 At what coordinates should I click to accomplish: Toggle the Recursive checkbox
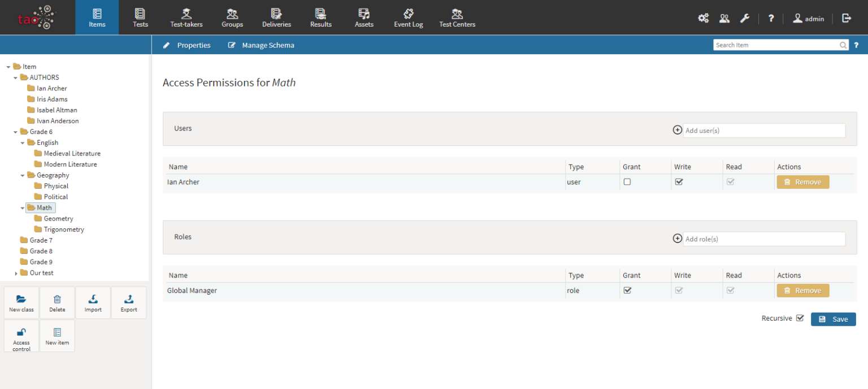pyautogui.click(x=800, y=318)
